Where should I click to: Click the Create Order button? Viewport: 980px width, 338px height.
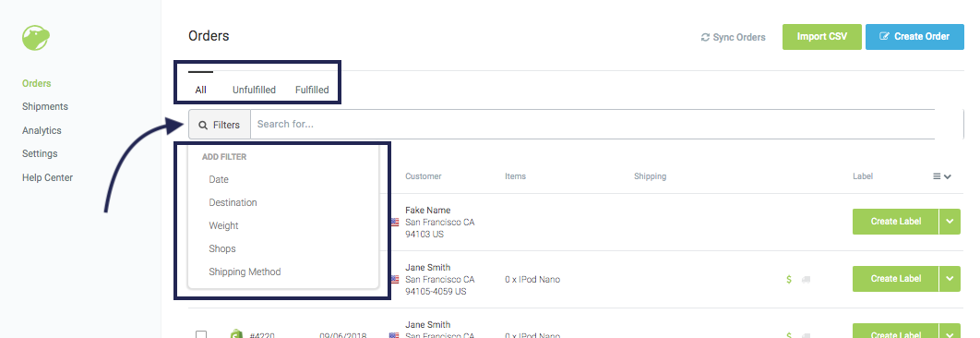point(914,37)
